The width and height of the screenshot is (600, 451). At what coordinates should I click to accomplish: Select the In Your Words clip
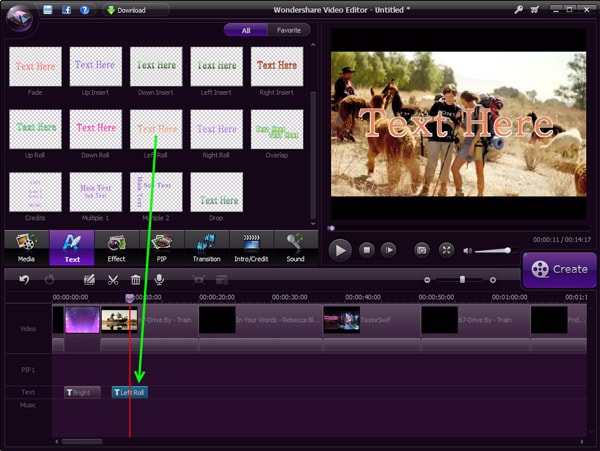(x=260, y=319)
